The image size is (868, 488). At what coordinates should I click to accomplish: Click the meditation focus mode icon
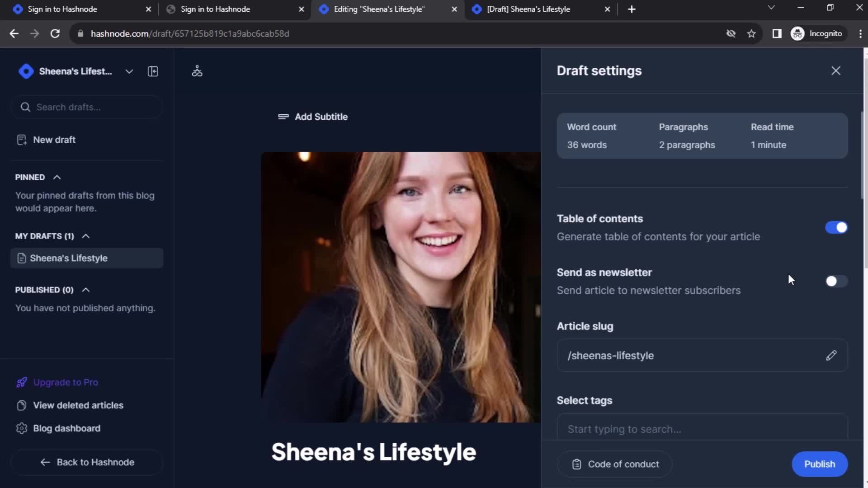point(197,71)
